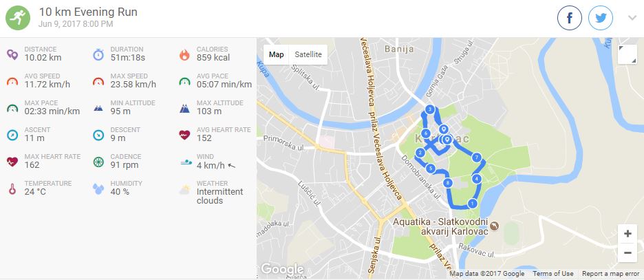Toggle fullscreen map view
Viewport: 644px width, 280px height.
[627, 54]
